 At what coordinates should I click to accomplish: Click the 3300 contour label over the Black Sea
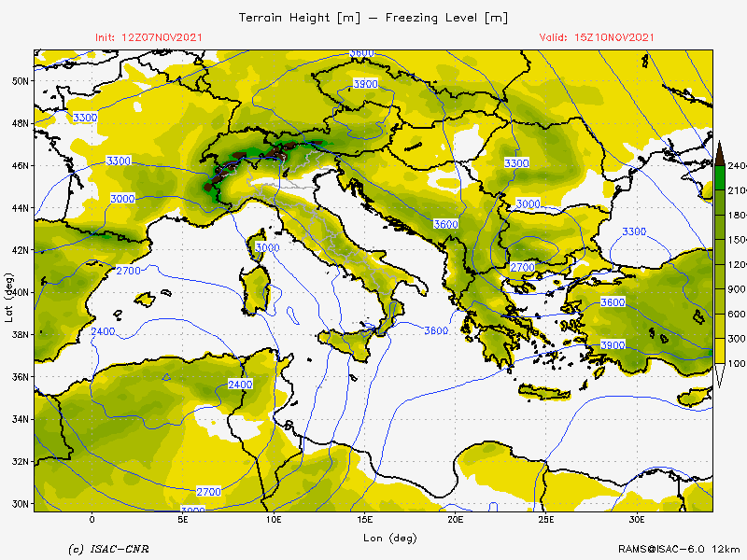click(x=634, y=231)
